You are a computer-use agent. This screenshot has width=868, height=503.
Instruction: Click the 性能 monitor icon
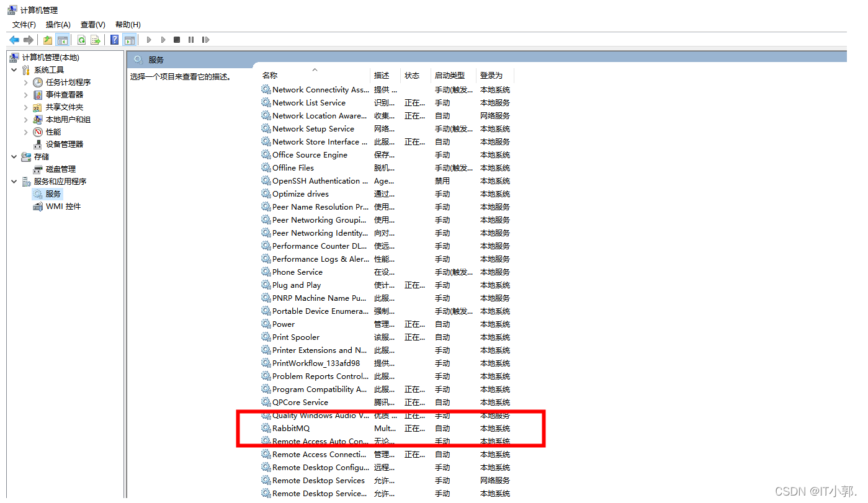pyautogui.click(x=38, y=132)
